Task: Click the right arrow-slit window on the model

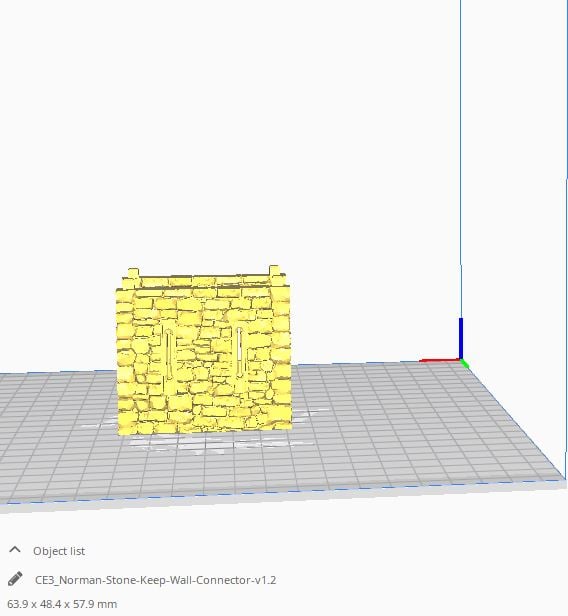Action: tap(239, 352)
